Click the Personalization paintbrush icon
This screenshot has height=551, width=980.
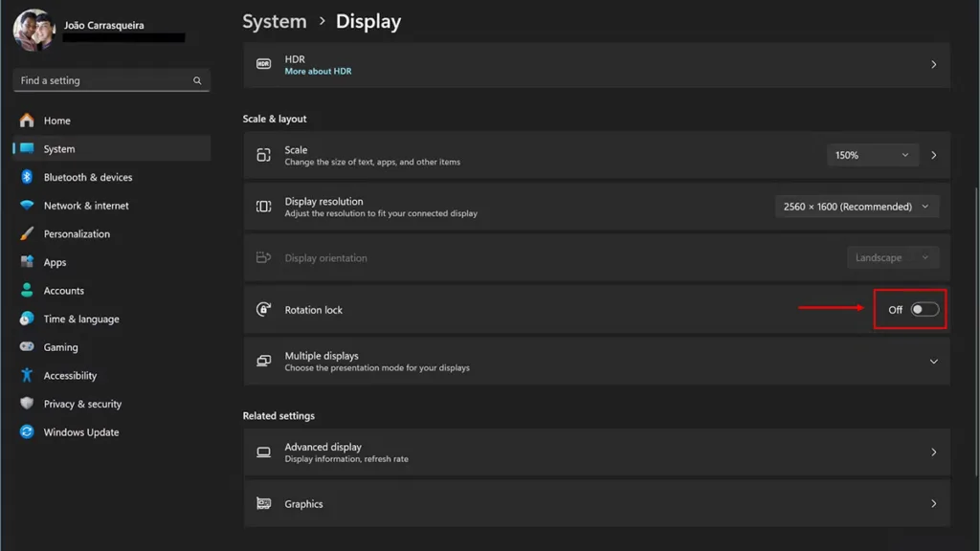pyautogui.click(x=26, y=233)
